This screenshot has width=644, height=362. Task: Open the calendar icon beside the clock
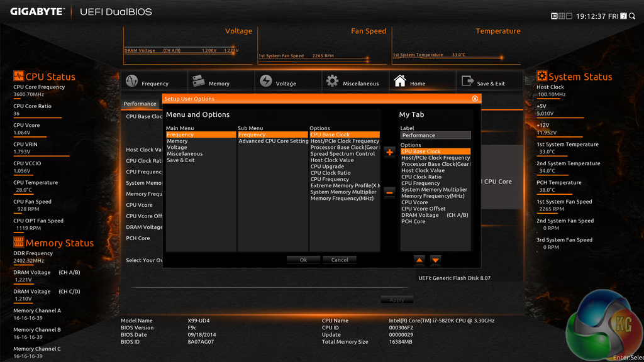click(x=623, y=16)
